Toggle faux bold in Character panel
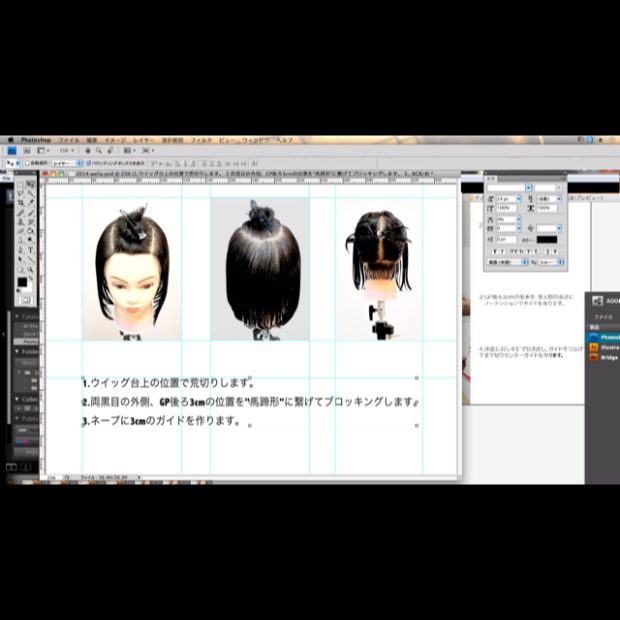The image size is (620, 620). [x=495, y=251]
